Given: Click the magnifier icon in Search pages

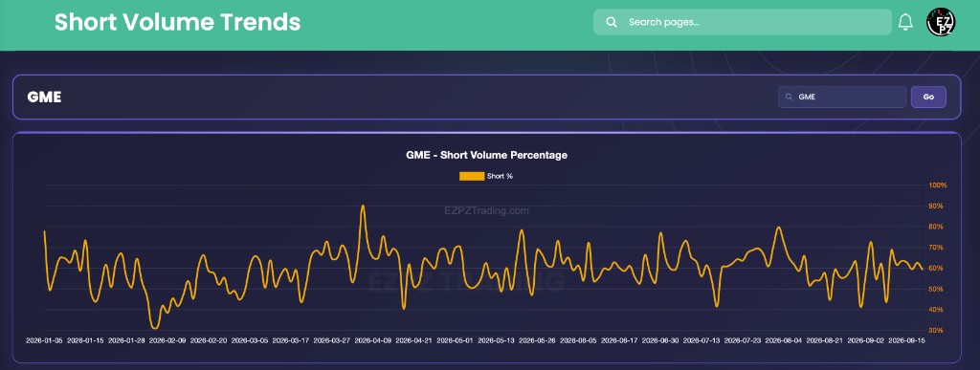Looking at the screenshot, I should coord(612,22).
